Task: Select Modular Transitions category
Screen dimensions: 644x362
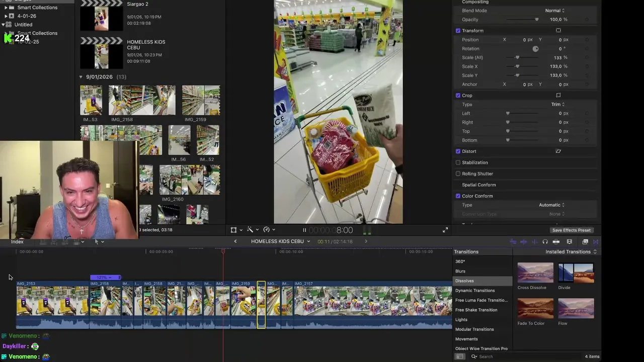Action: [474, 329]
